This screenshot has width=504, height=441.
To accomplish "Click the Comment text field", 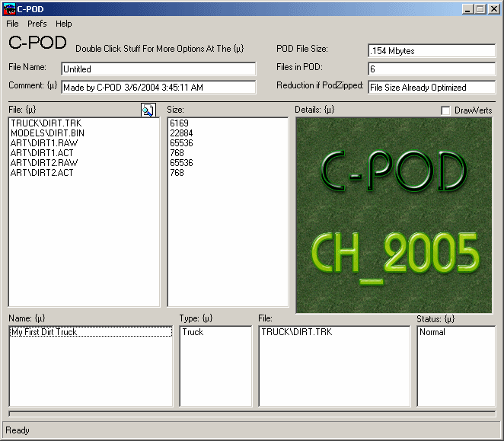I will [x=158, y=88].
